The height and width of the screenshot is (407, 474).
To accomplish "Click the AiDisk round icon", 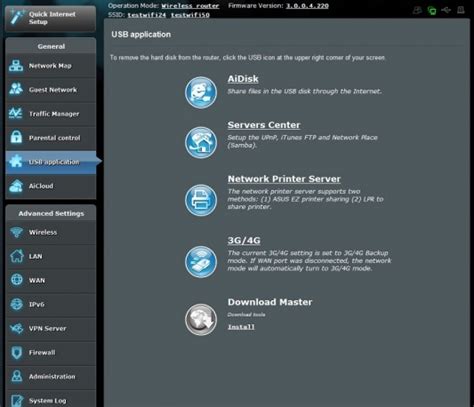I will coord(201,92).
